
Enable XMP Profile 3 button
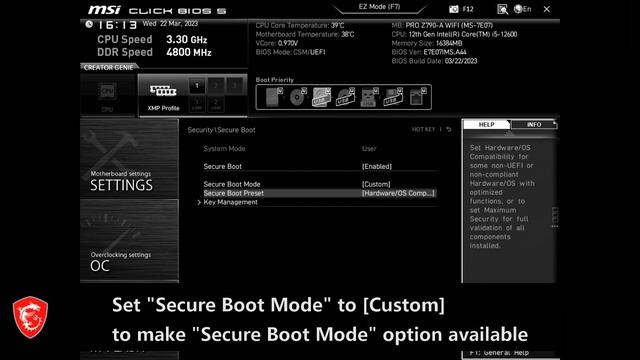click(x=234, y=86)
